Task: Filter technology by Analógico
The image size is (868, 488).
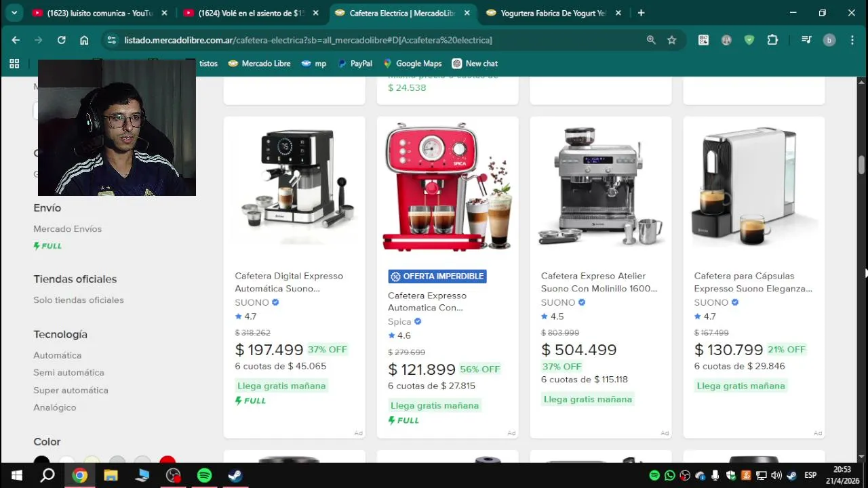Action: (55, 407)
